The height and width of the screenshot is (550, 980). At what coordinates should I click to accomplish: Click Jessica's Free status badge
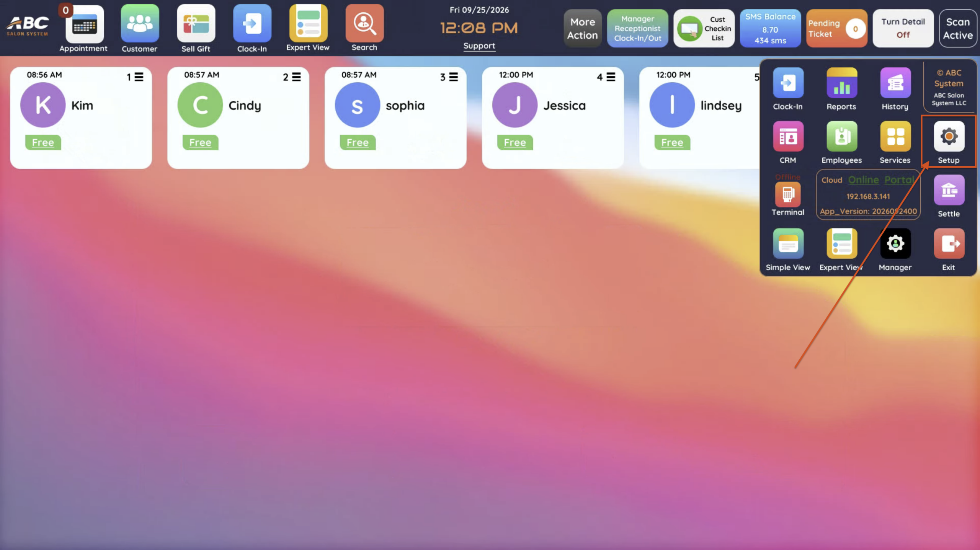click(515, 142)
